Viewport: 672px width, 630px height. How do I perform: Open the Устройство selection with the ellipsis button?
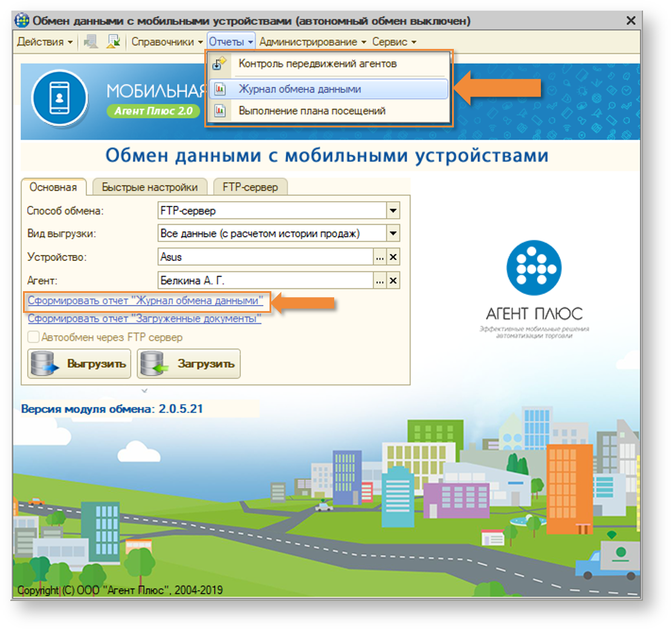(380, 257)
